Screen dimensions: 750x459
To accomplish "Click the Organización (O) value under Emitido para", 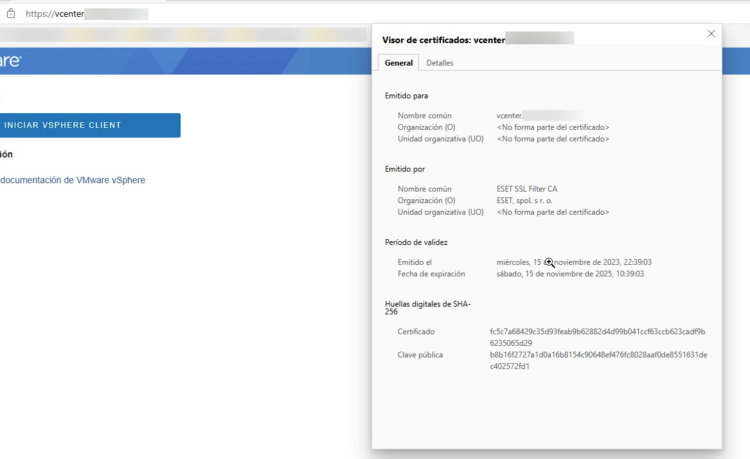I will (x=553, y=127).
